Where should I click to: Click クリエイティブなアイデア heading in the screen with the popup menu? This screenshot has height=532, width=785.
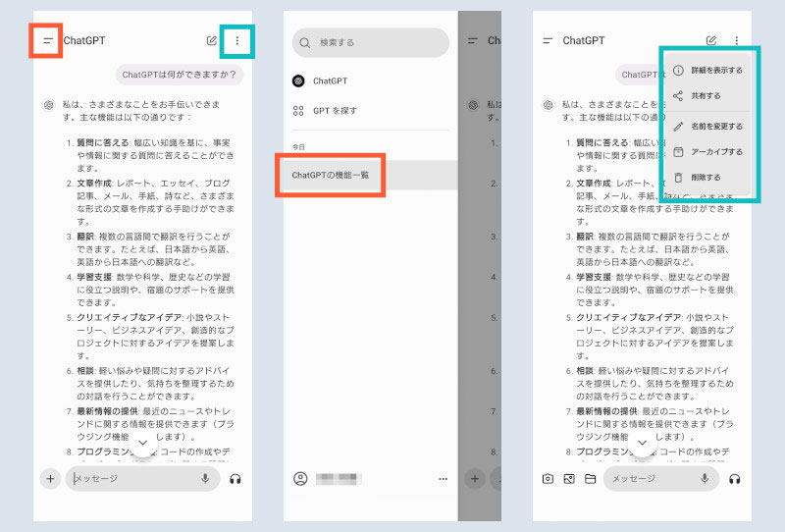point(629,318)
